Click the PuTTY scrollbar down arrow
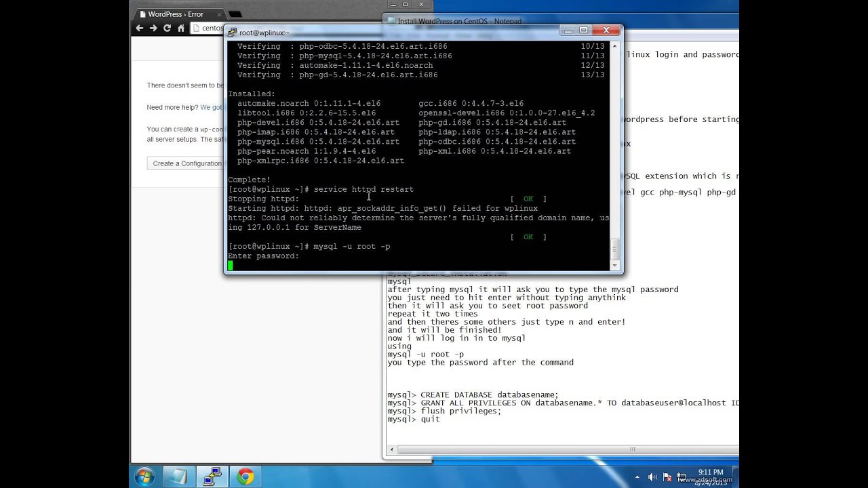 [x=616, y=266]
